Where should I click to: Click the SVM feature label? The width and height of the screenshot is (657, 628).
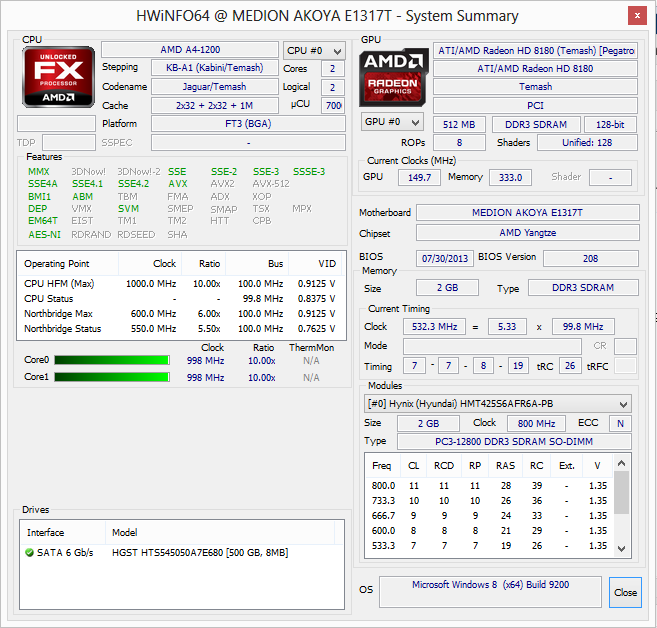(x=128, y=209)
